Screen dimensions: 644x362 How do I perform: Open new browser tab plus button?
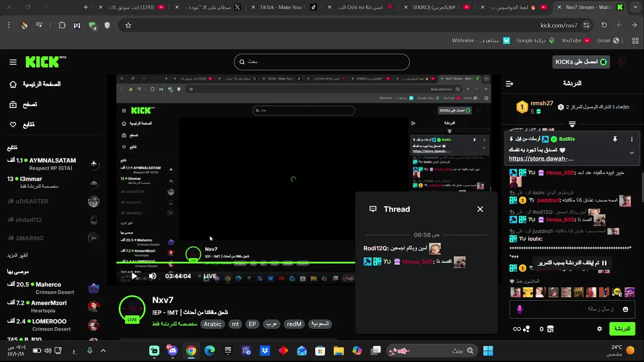click(x=86, y=7)
